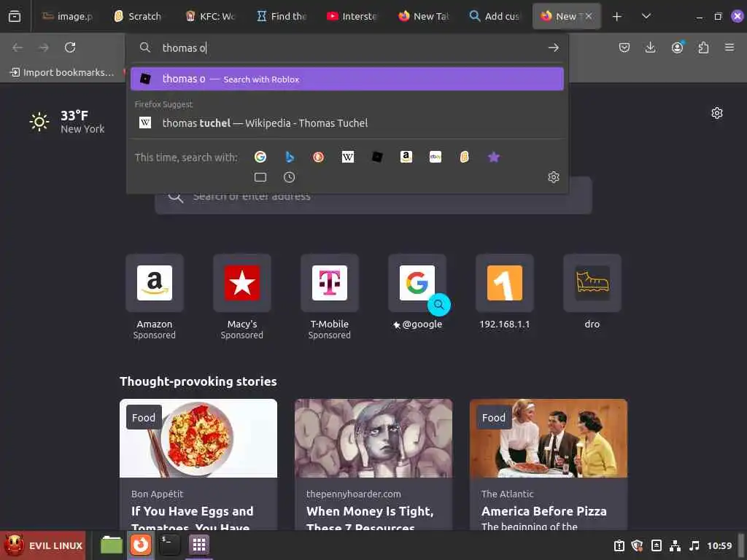This screenshot has height=560, width=747.
Task: Click Import bookmarks in bookmarks toolbar
Action: tap(63, 72)
